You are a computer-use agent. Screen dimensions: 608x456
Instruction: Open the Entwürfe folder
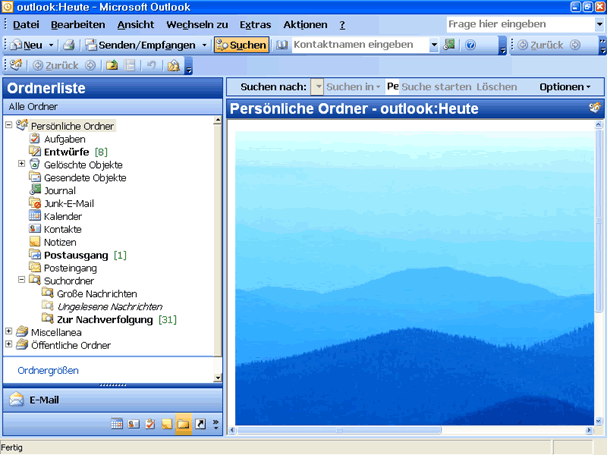point(67,152)
